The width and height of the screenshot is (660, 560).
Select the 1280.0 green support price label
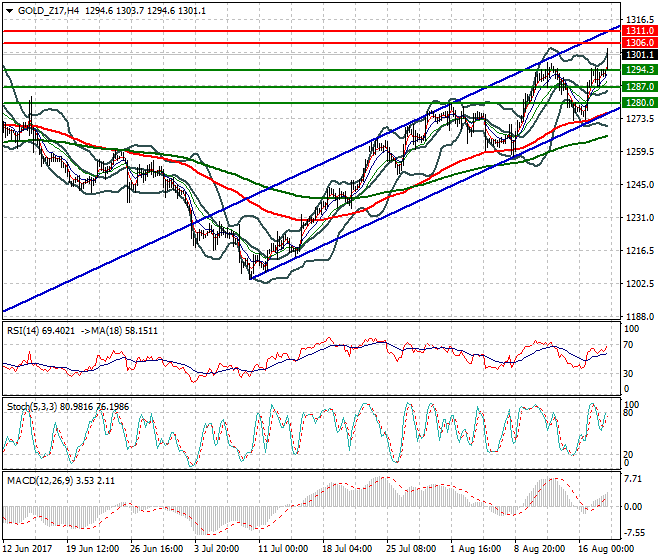coord(639,103)
